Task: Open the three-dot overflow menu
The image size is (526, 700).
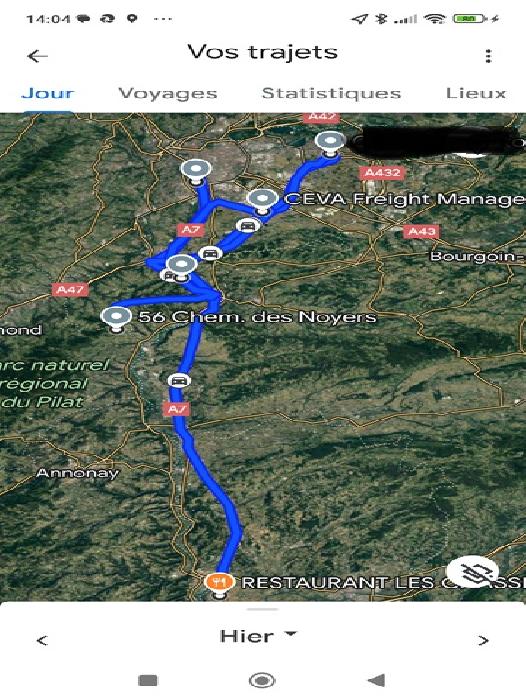Action: click(488, 56)
